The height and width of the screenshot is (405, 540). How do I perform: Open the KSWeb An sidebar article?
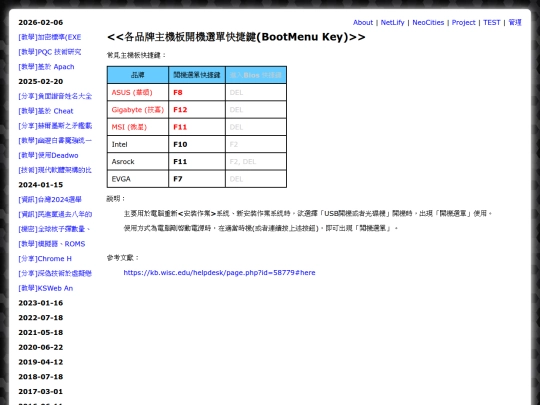(x=45, y=288)
